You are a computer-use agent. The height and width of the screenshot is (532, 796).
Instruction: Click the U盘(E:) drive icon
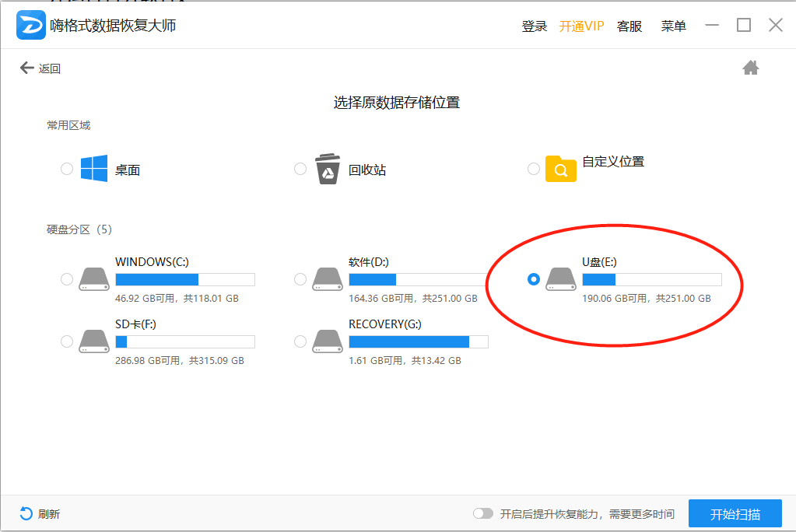560,279
